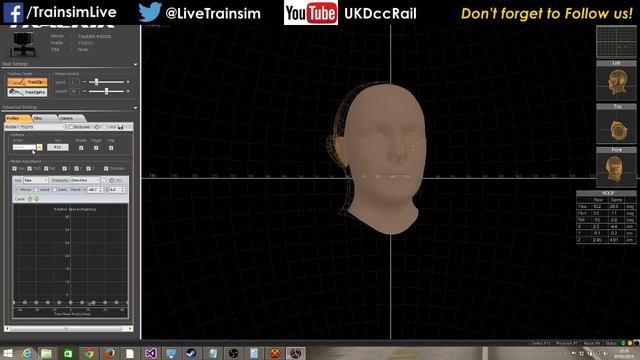The width and height of the screenshot is (640, 360).
Task: Open the green Store app taskbar icon
Action: tap(68, 353)
